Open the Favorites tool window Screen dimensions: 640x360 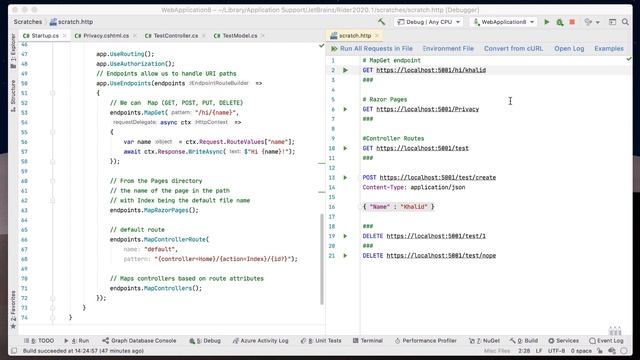click(x=13, y=309)
